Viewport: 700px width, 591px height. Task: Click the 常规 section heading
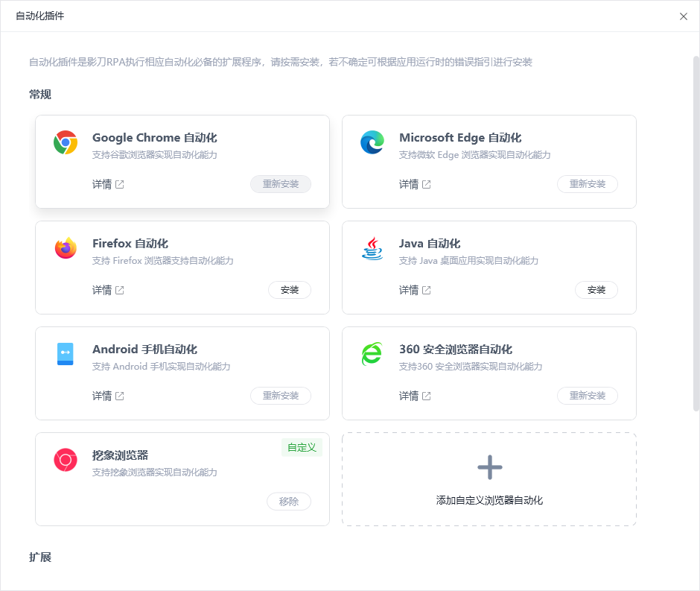click(40, 95)
